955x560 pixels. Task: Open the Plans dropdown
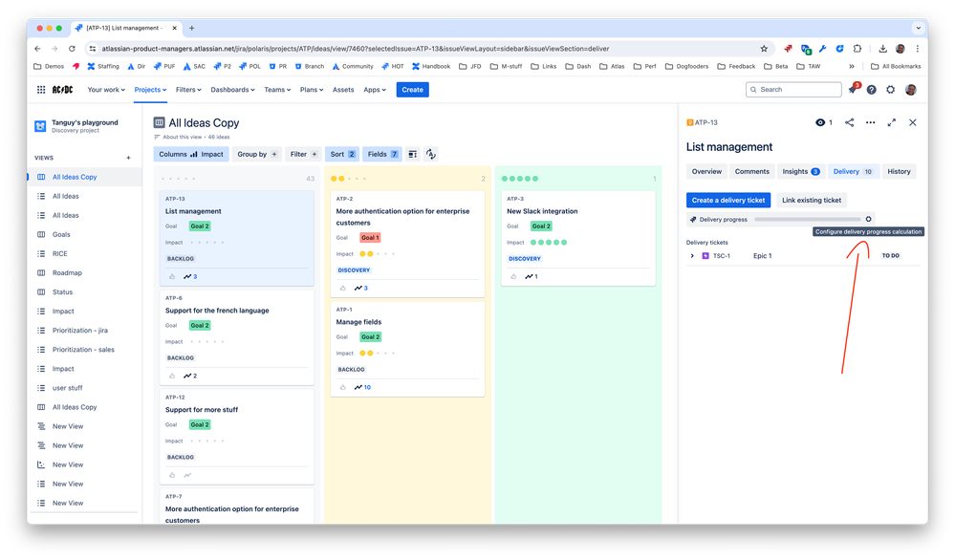tap(312, 90)
